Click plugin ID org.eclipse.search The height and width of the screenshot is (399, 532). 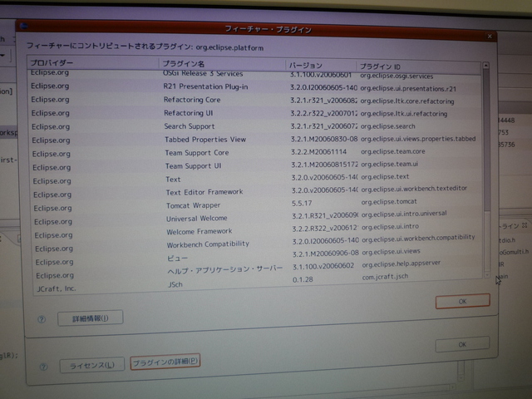coord(388,126)
